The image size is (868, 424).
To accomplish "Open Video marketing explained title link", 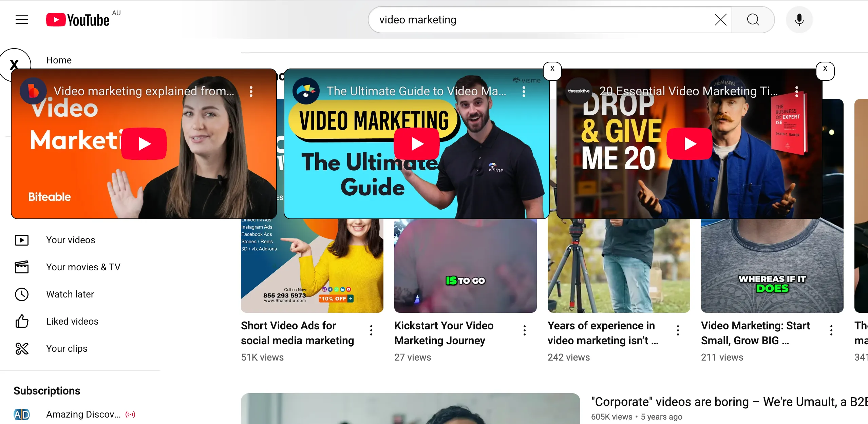I will pos(144,91).
